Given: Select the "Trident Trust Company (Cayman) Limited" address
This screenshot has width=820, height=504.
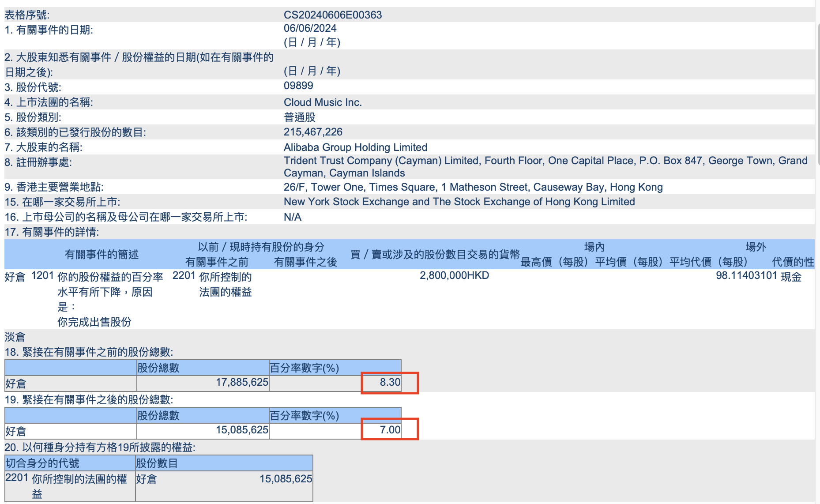Looking at the screenshot, I should pyautogui.click(x=545, y=167).
